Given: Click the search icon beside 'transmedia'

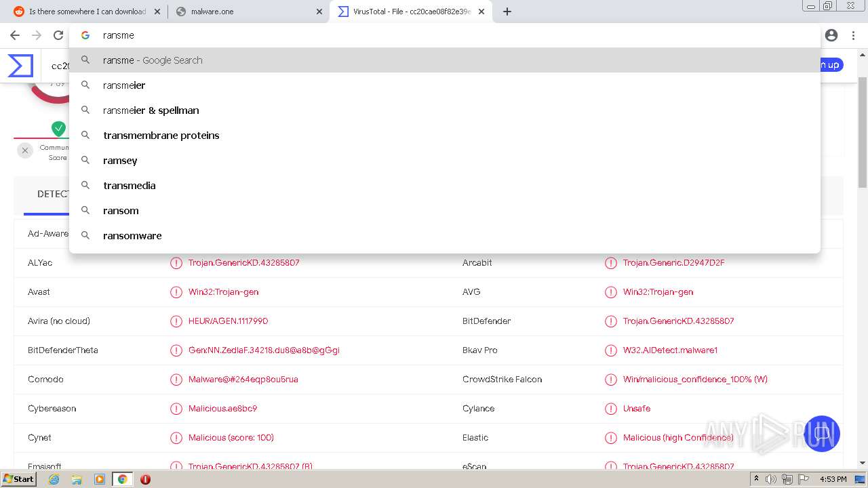Looking at the screenshot, I should (85, 185).
